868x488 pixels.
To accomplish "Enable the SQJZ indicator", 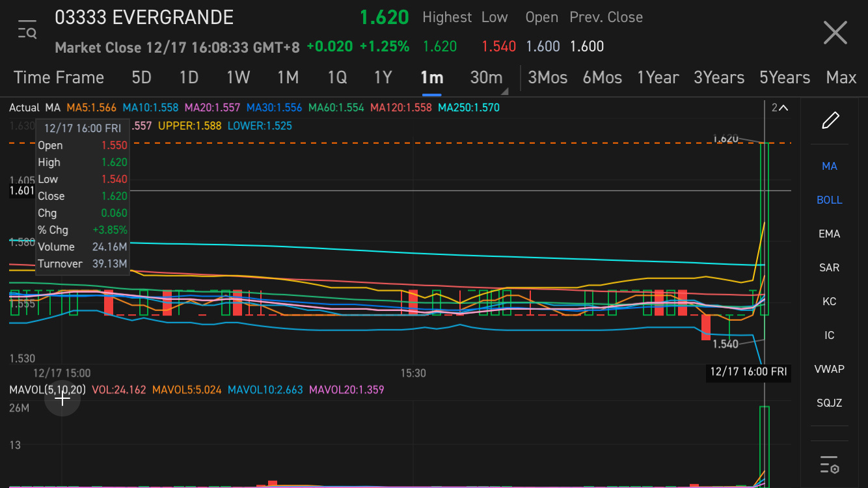I will click(x=830, y=403).
